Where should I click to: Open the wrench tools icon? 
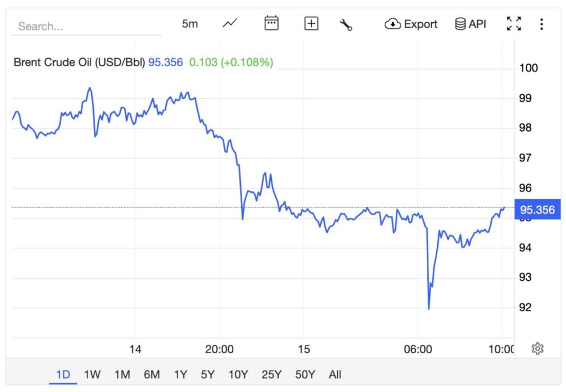[346, 24]
